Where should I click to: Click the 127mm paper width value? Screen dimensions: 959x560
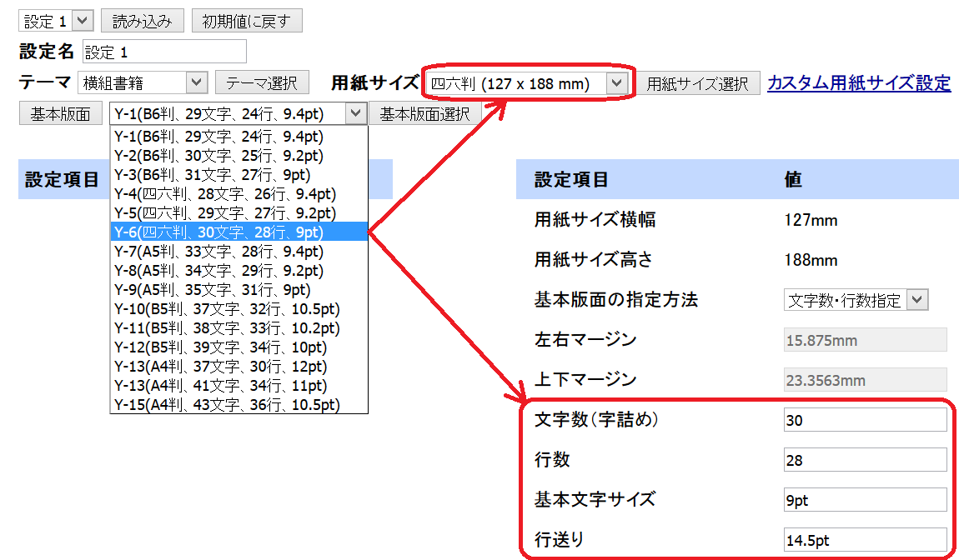pyautogui.click(x=811, y=220)
